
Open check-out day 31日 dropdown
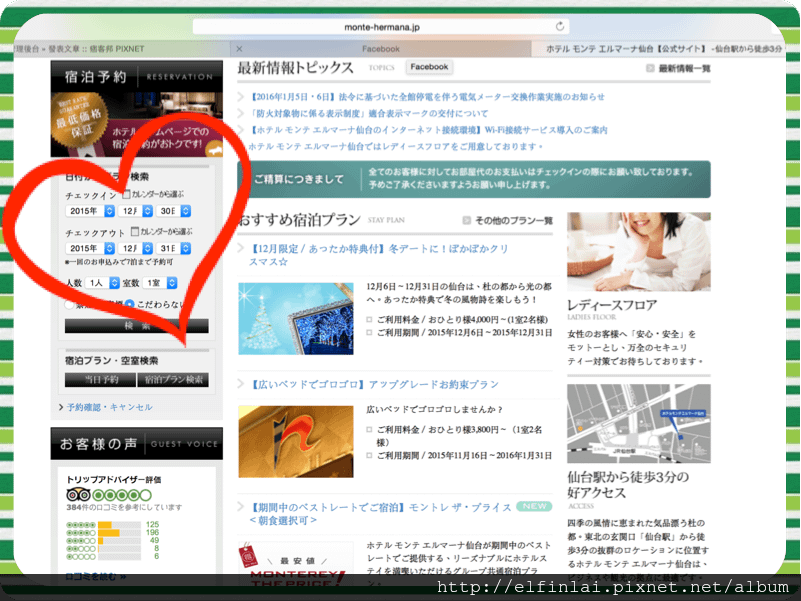pyautogui.click(x=174, y=248)
